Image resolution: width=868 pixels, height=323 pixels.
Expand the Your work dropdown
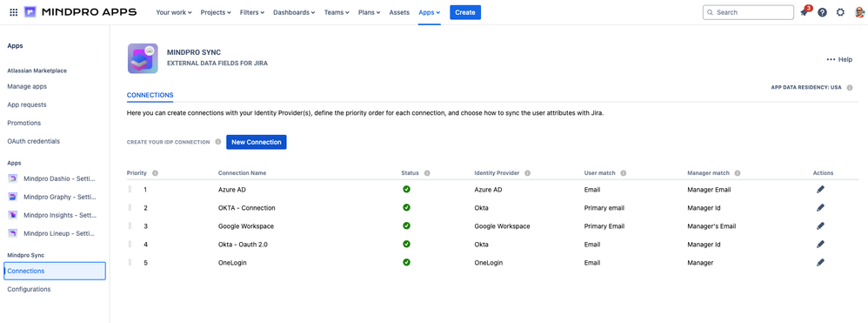174,12
